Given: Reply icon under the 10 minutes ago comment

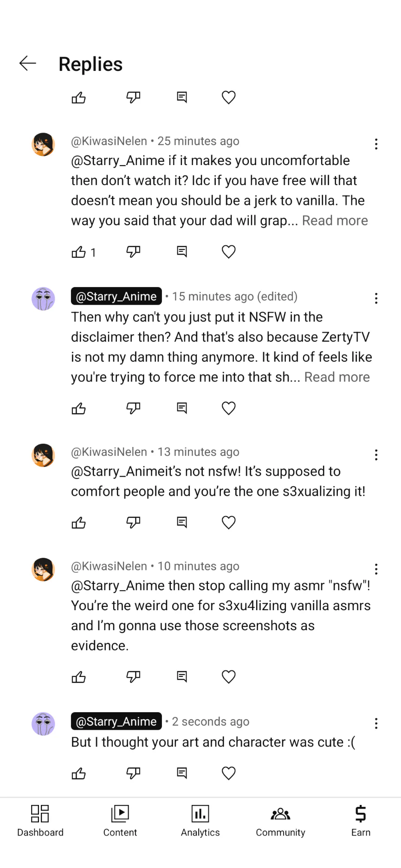Looking at the screenshot, I should pos(182,677).
